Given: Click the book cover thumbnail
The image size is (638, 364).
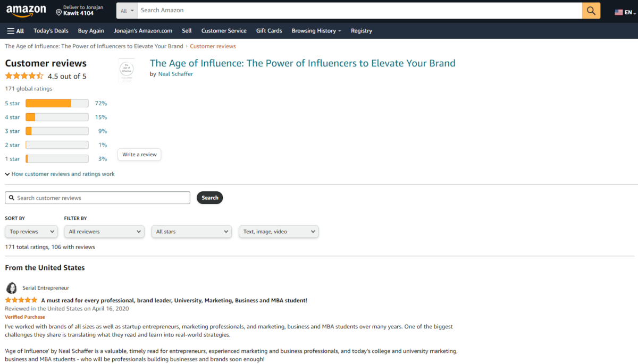Looking at the screenshot, I should pos(126,70).
